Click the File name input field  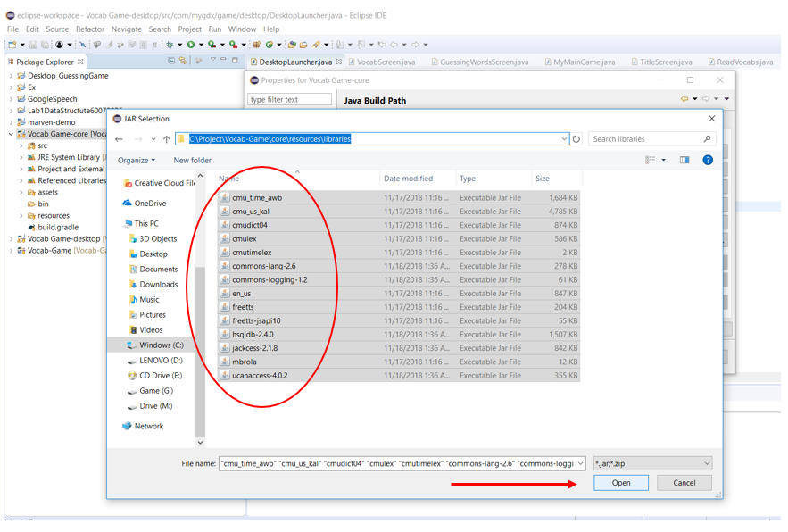tap(398, 463)
